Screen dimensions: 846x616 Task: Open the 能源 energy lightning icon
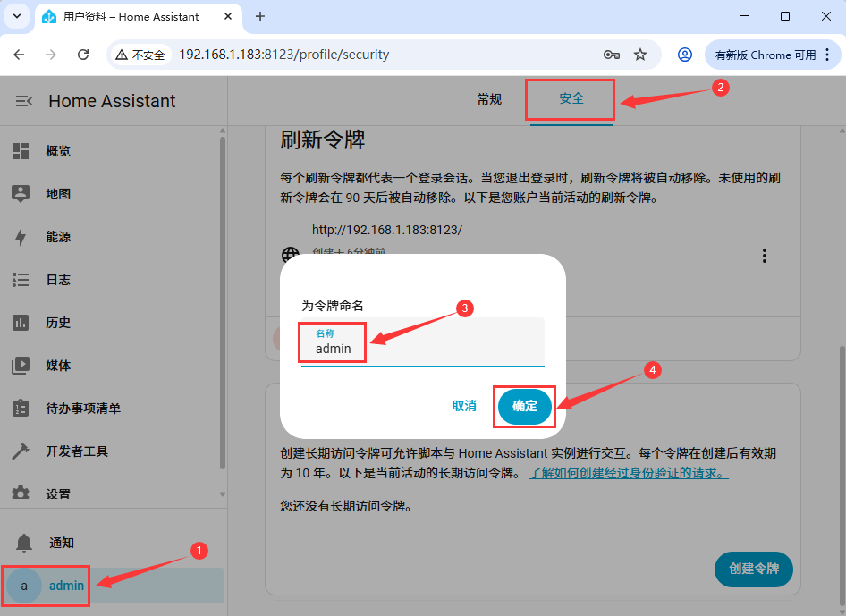pos(21,237)
